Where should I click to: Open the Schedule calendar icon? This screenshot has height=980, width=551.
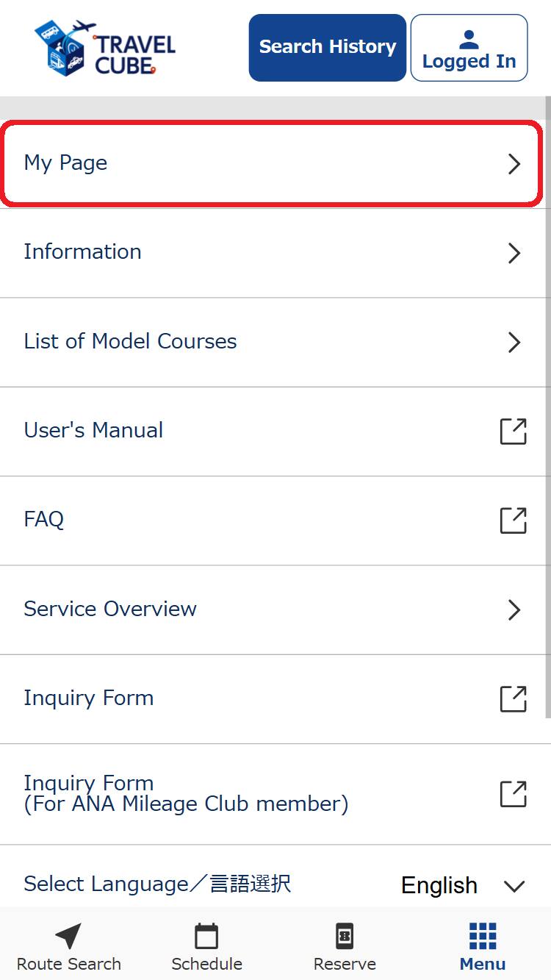(x=206, y=936)
